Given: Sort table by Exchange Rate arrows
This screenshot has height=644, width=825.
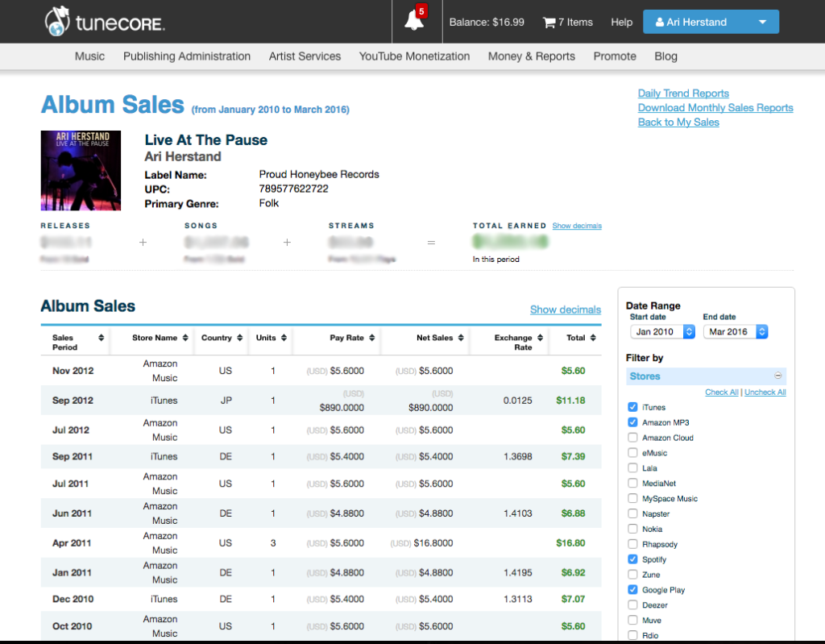Looking at the screenshot, I should (540, 338).
